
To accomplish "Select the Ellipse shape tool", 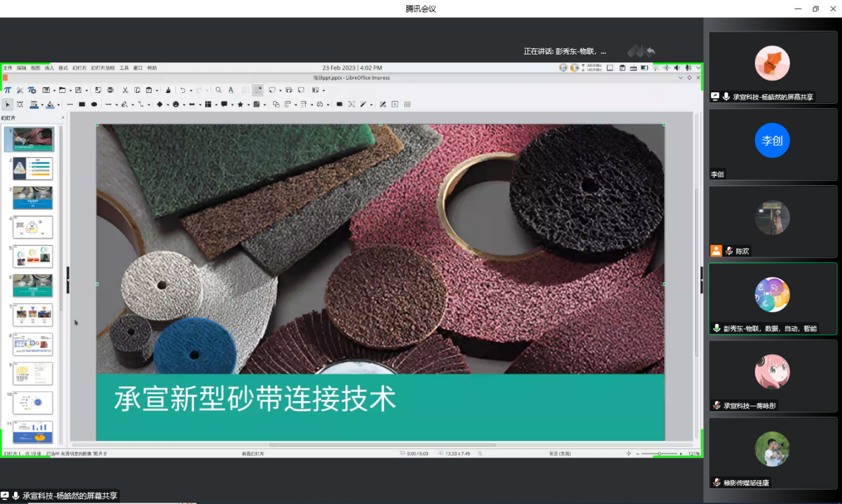I will [x=94, y=104].
